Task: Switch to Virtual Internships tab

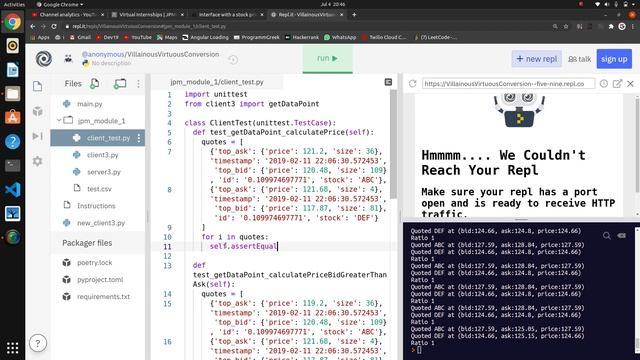Action: (x=147, y=15)
